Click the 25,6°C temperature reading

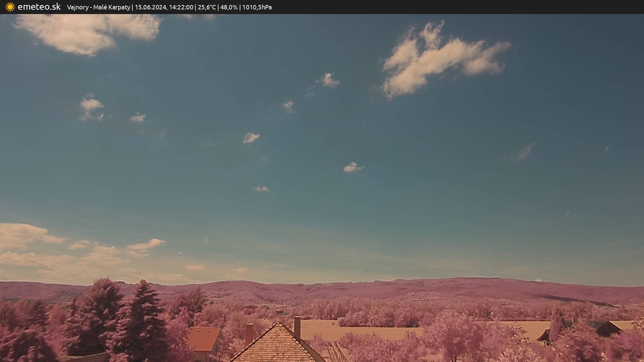207,7
